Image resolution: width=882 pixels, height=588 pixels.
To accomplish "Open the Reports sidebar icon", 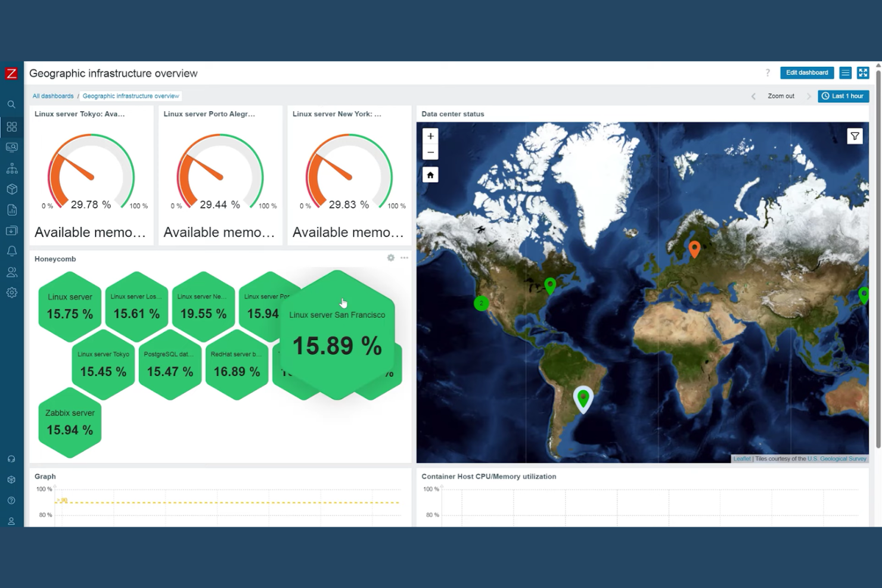I will [11, 209].
